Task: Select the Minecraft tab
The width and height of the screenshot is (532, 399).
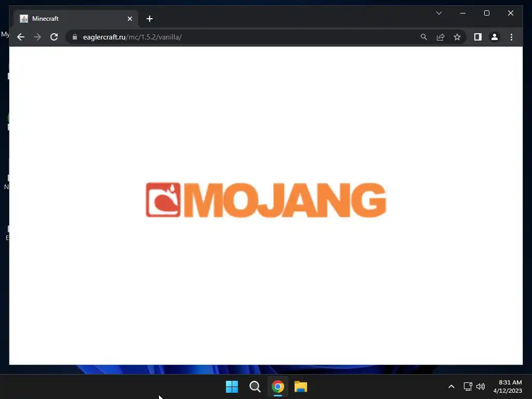Action: coord(76,19)
